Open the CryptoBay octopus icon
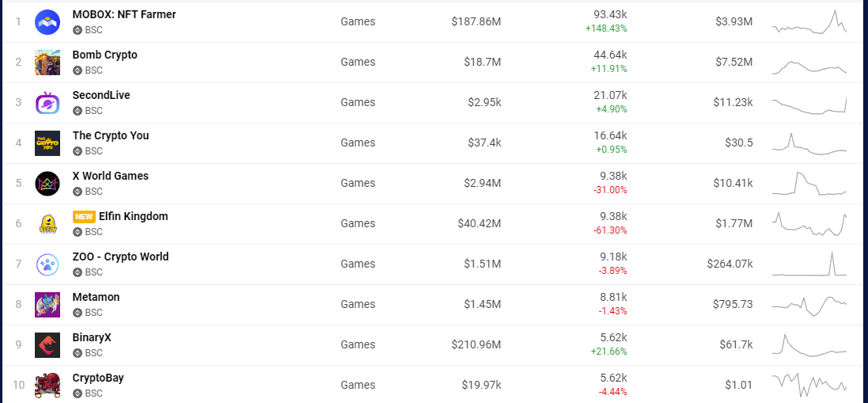 tap(47, 385)
